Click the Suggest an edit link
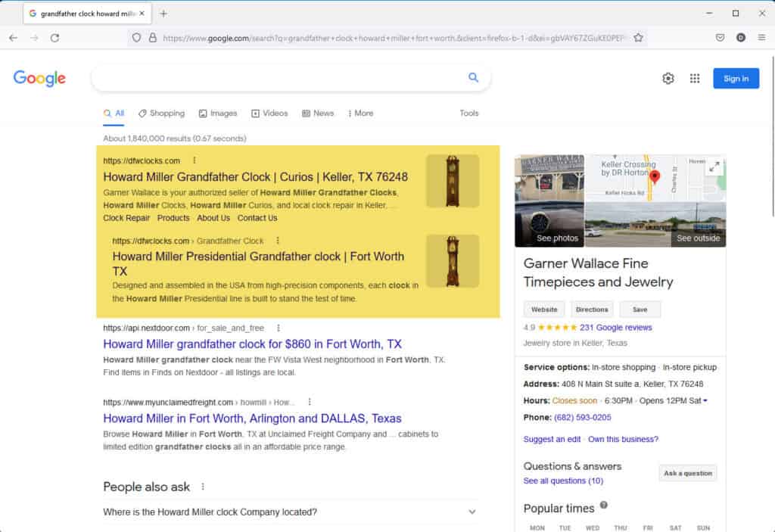Viewport: 775px width, 532px height. click(x=552, y=439)
